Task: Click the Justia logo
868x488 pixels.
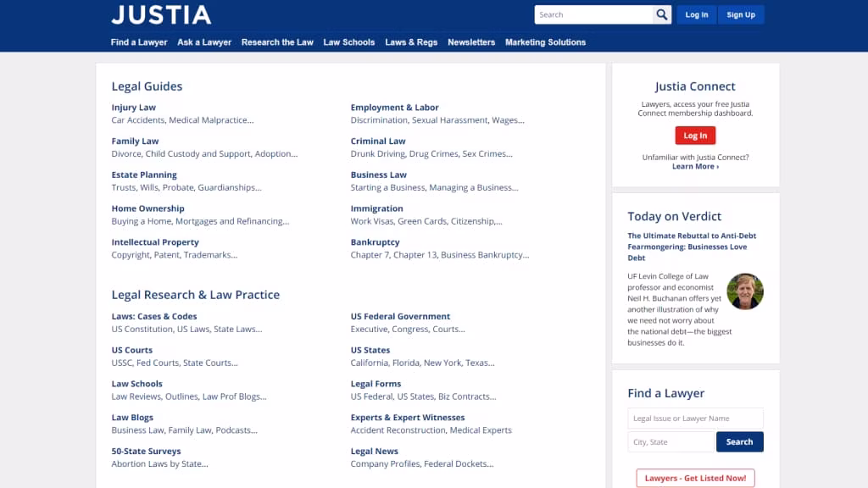Action: 161,15
